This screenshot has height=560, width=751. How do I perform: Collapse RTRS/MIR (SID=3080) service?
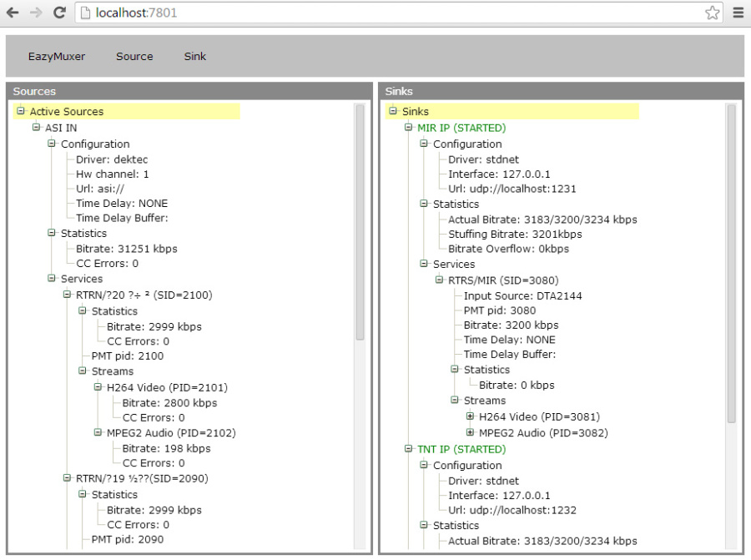(x=439, y=280)
